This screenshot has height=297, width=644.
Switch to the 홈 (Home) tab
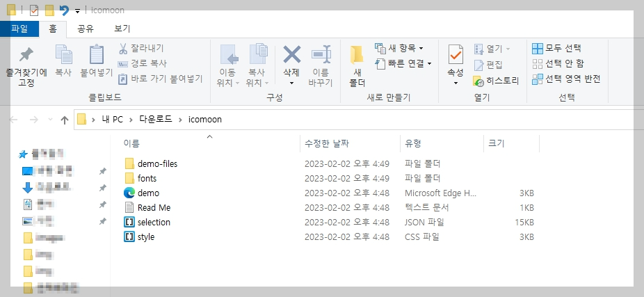[53, 29]
